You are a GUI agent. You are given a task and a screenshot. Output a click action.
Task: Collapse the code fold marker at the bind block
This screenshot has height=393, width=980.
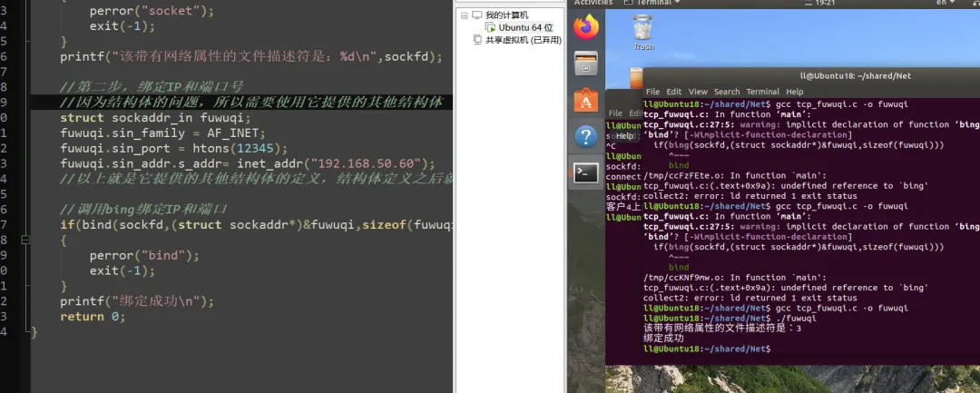coord(25,240)
